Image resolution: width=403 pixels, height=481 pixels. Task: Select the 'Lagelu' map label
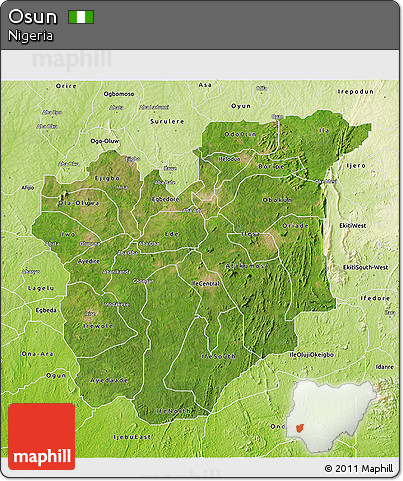(x=41, y=288)
